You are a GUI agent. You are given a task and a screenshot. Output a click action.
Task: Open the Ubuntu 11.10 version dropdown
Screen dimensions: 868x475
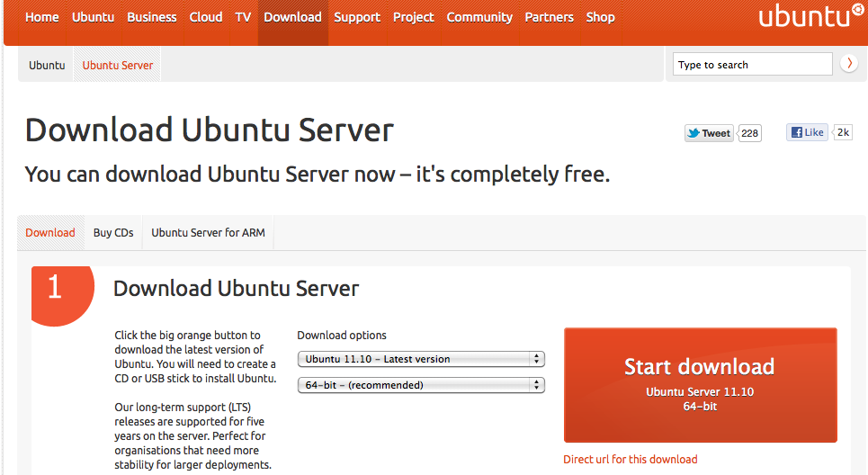pos(421,359)
